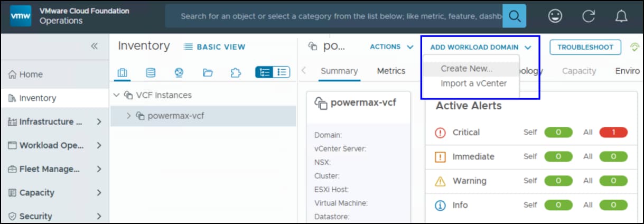The height and width of the screenshot is (224, 644).
Task: Click the refresh icon in header
Action: (x=589, y=16)
